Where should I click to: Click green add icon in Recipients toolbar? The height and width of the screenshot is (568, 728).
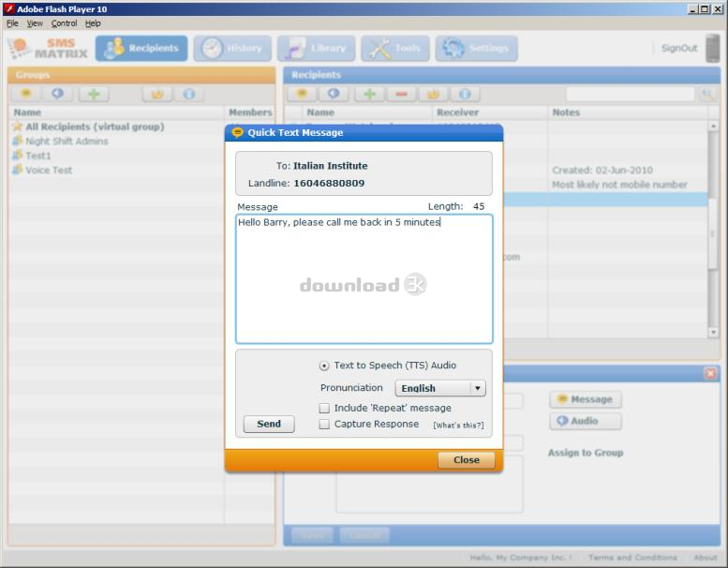369,94
